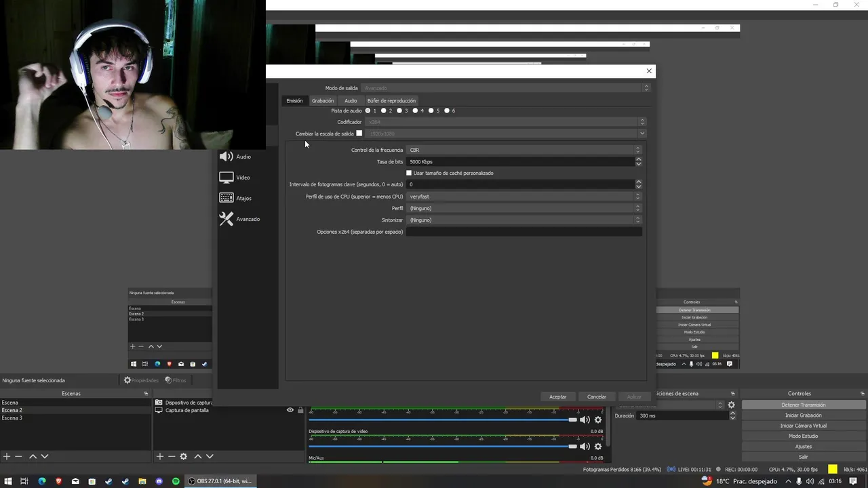Remove selected scene with minus icon
Image resolution: width=868 pixels, height=488 pixels.
(x=19, y=457)
